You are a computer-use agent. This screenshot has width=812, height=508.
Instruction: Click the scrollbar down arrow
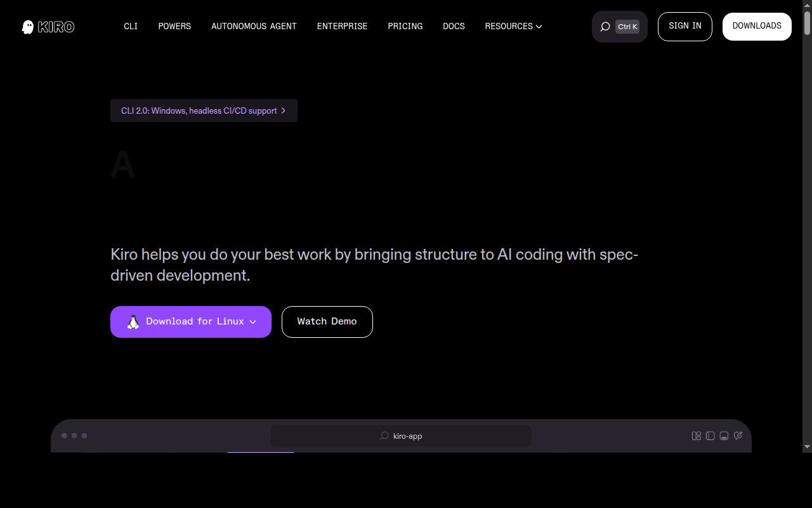[807, 446]
